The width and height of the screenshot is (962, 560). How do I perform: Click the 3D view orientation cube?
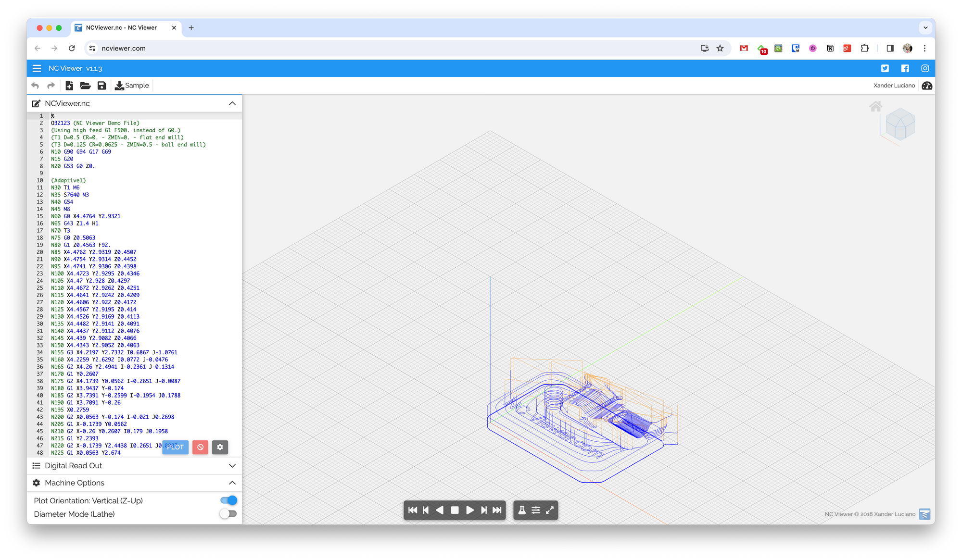point(899,124)
